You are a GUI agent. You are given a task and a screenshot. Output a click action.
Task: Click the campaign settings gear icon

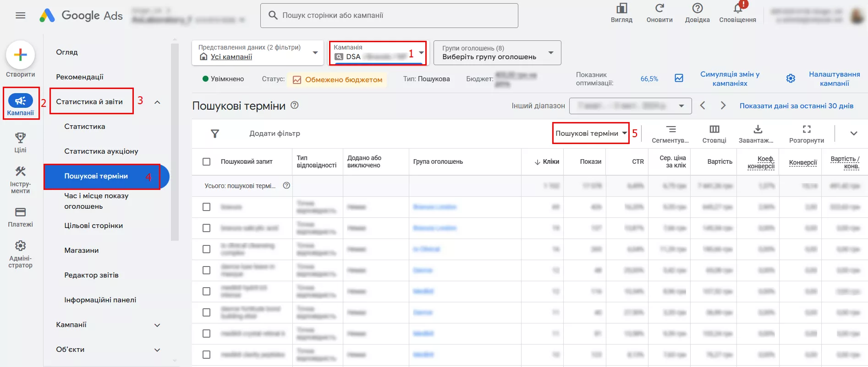coord(791,78)
